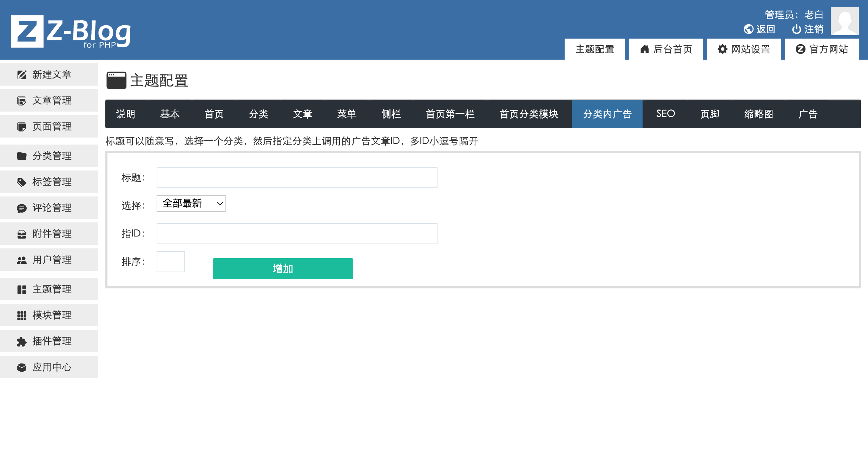Screen dimensions: 868x461
Task: Switch to the SEO tab
Action: 665,114
